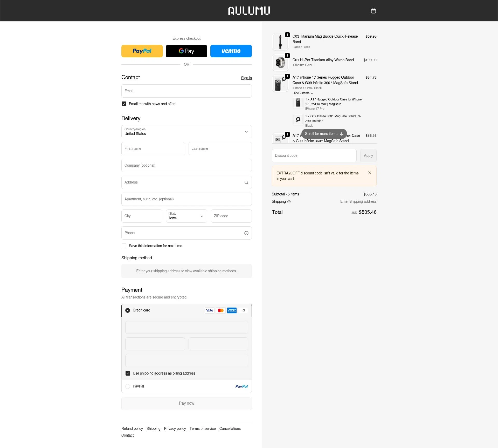
Task: Click the "+3" extra payment methods icon
Action: (243, 310)
